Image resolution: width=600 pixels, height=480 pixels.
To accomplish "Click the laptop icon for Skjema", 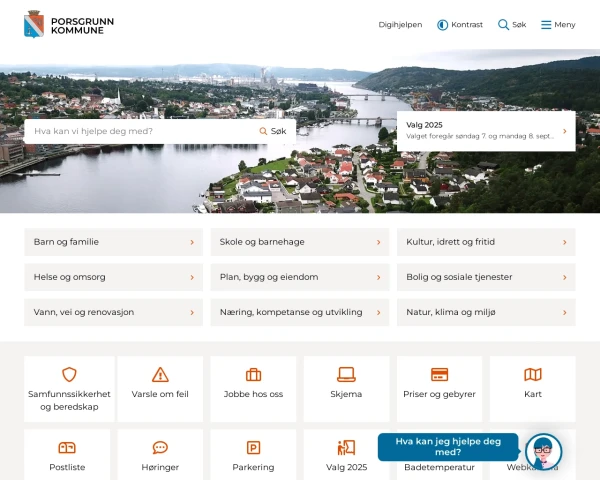I will click(346, 375).
